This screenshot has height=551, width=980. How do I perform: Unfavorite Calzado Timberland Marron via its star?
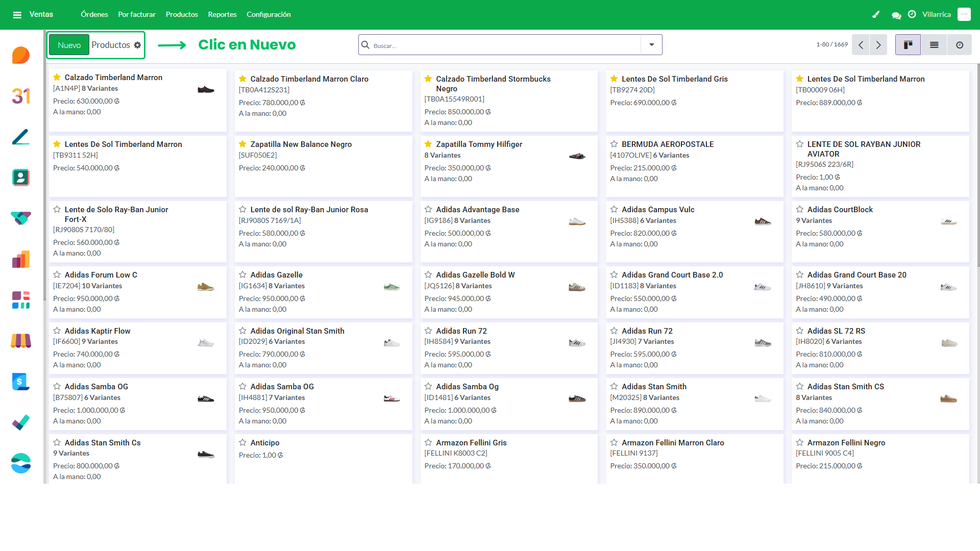click(x=56, y=77)
